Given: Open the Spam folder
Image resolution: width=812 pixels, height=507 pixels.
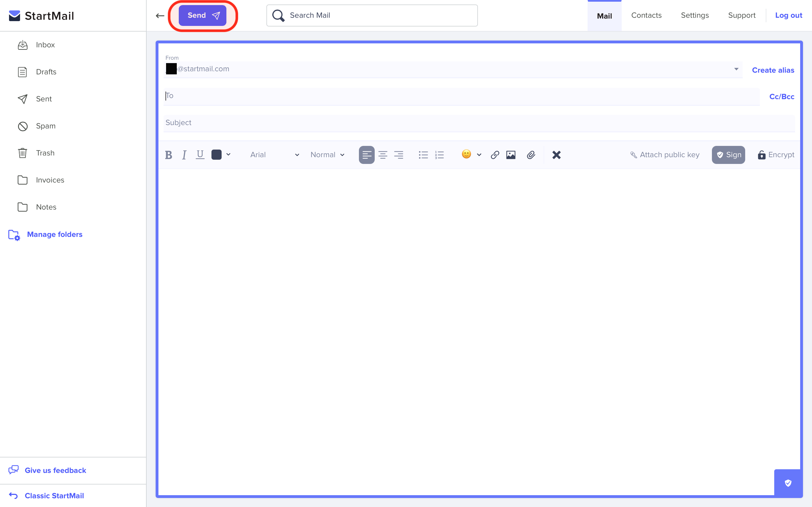Looking at the screenshot, I should click(46, 126).
